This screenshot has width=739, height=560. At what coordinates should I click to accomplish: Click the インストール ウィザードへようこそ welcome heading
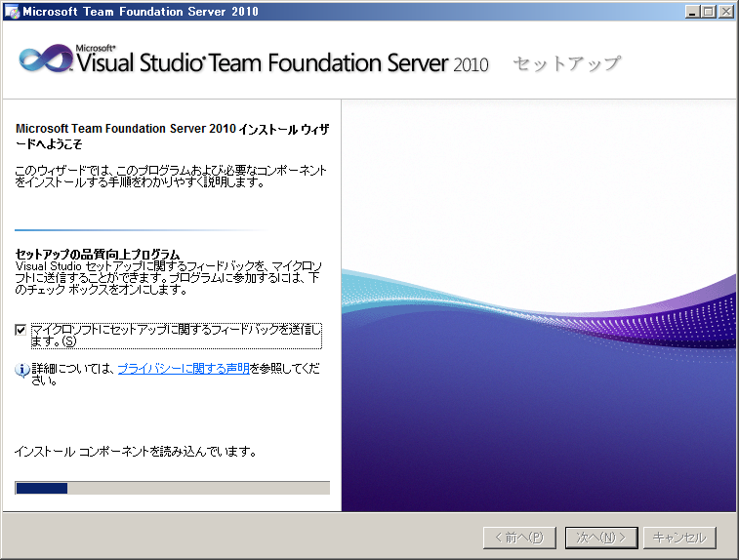click(172, 137)
